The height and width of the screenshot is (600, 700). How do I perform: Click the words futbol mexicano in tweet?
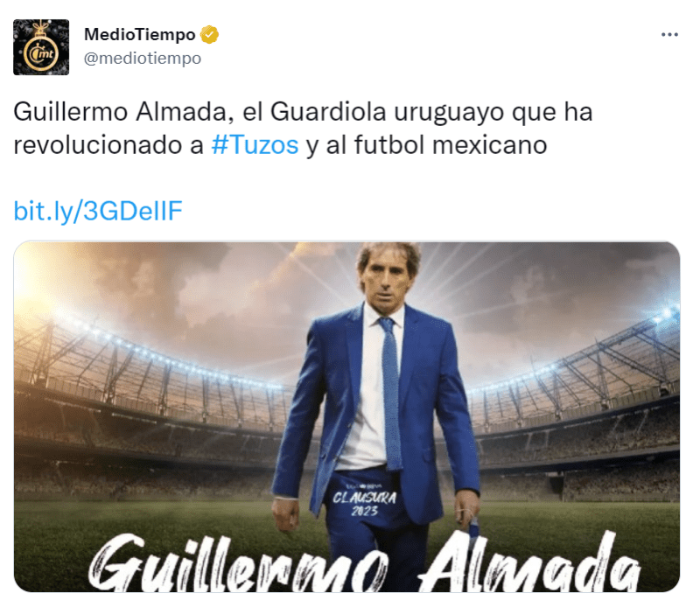point(451,145)
